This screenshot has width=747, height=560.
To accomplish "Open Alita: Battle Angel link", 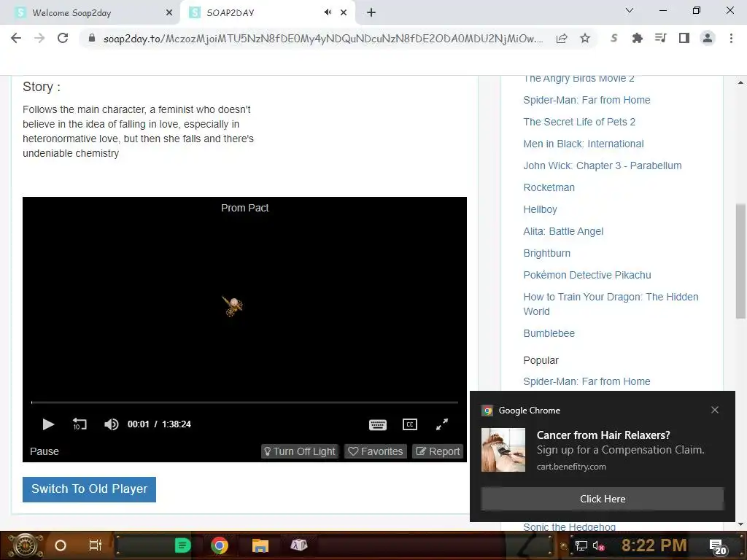I will (563, 231).
